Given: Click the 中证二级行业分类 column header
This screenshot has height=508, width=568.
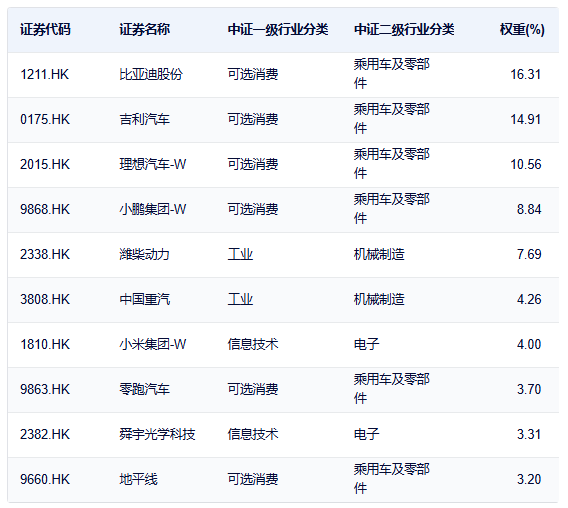Looking at the screenshot, I should [x=404, y=30].
